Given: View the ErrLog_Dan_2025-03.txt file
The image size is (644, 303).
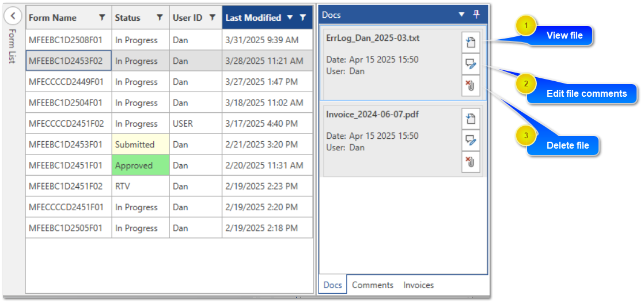Looking at the screenshot, I should pyautogui.click(x=471, y=42).
